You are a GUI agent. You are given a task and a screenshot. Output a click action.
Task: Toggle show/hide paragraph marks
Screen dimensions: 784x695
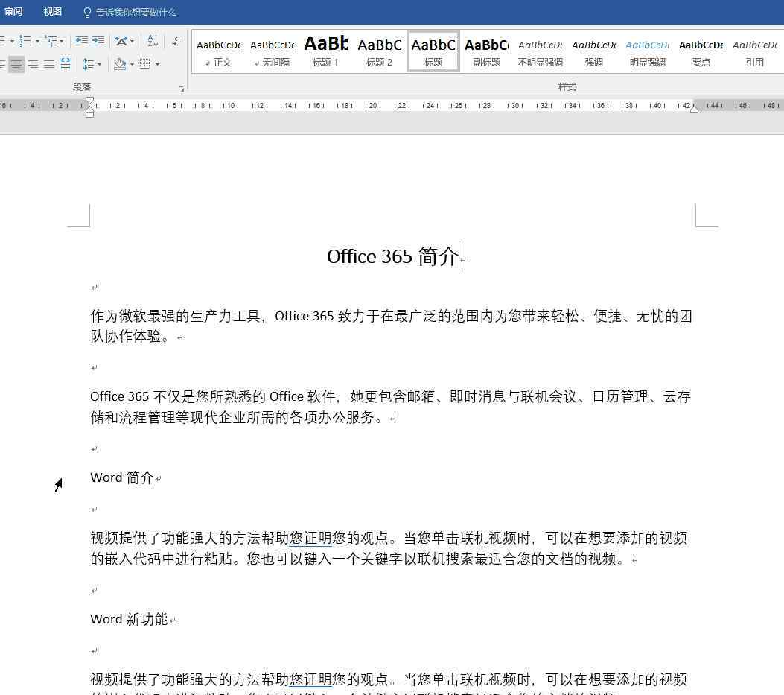coord(176,40)
